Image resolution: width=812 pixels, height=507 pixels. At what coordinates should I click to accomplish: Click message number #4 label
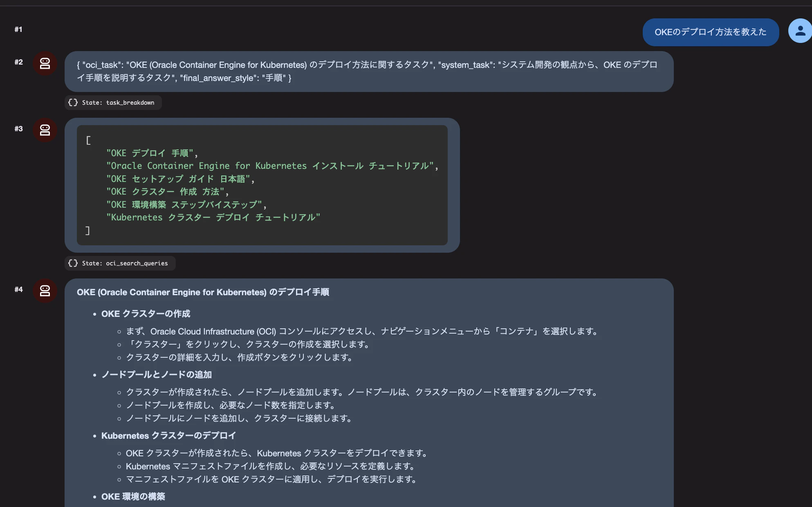click(18, 289)
